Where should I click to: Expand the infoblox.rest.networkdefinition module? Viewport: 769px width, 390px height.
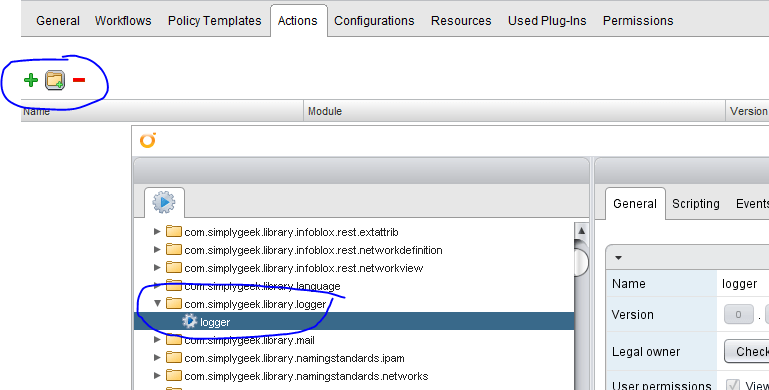[157, 250]
